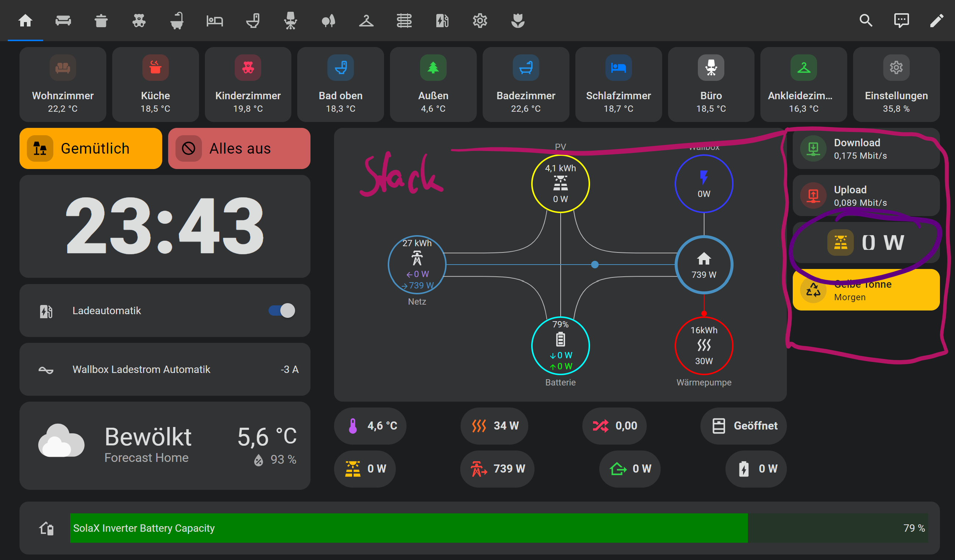Screen dimensions: 955x560
Task: Switch to the teddy bear tab
Action: coord(139,21)
